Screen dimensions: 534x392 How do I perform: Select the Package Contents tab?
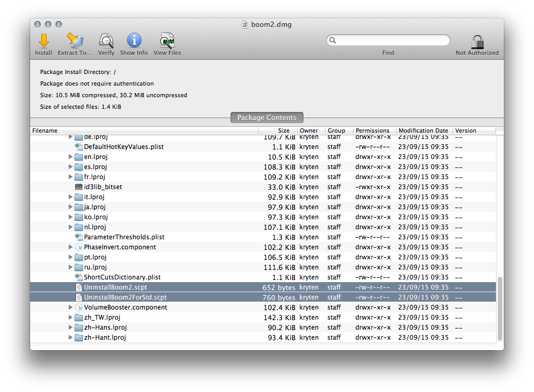tap(266, 117)
